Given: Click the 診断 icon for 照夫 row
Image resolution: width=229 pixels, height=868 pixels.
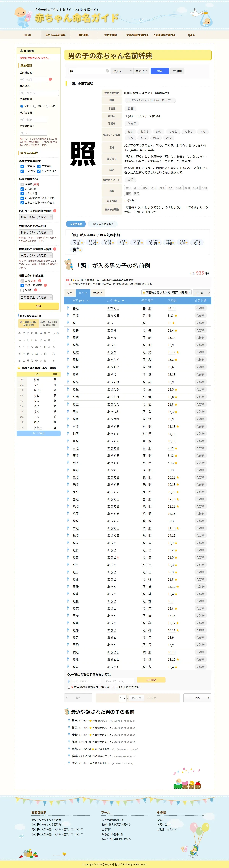Looking at the screenshot, I should pos(200,330).
